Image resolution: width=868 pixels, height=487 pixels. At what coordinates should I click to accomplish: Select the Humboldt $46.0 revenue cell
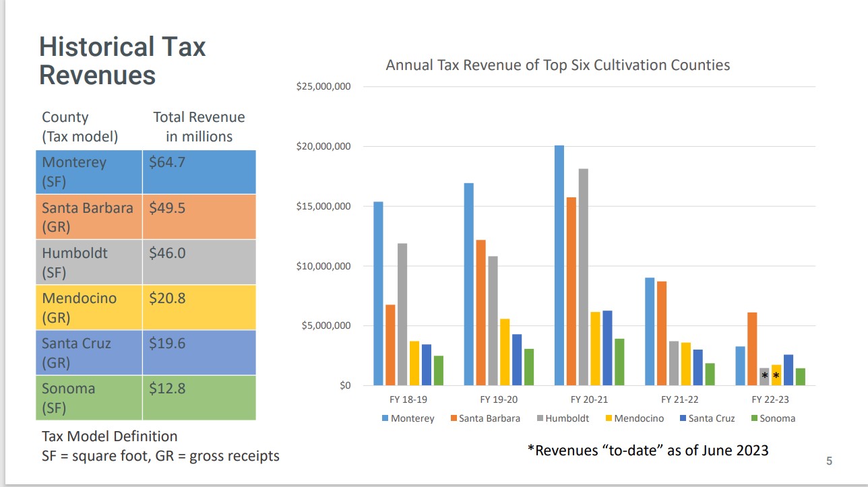click(199, 262)
